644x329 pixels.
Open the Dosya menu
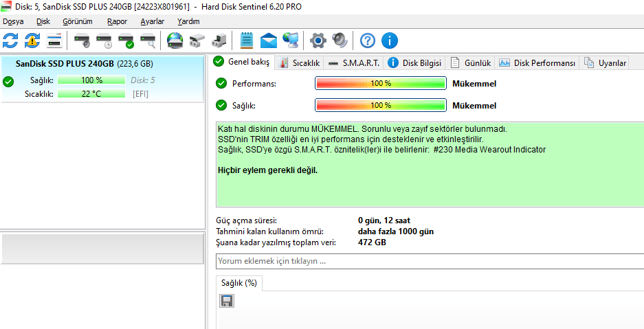tap(13, 21)
